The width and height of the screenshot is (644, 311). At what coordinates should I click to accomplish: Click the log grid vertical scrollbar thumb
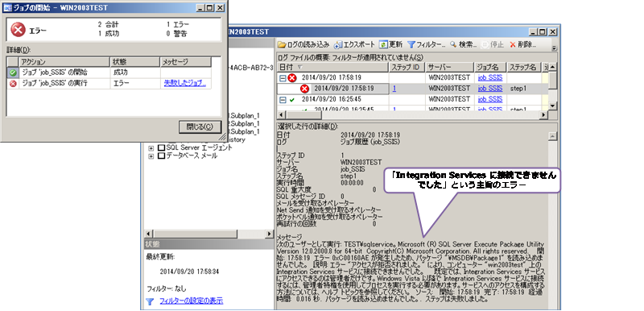click(553, 80)
